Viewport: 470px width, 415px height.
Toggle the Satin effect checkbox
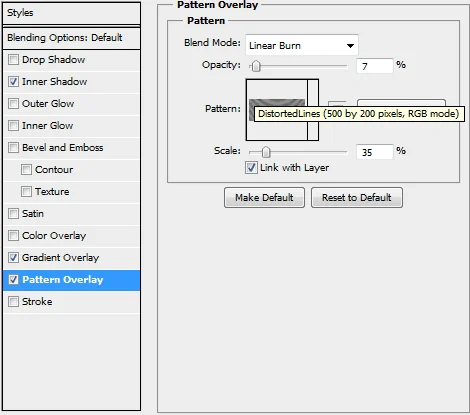13,214
